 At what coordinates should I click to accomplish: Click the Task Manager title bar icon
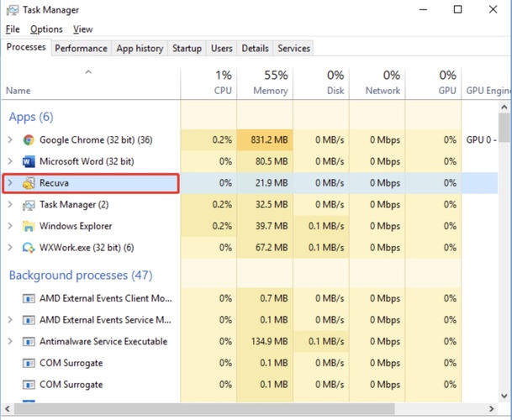[x=13, y=10]
